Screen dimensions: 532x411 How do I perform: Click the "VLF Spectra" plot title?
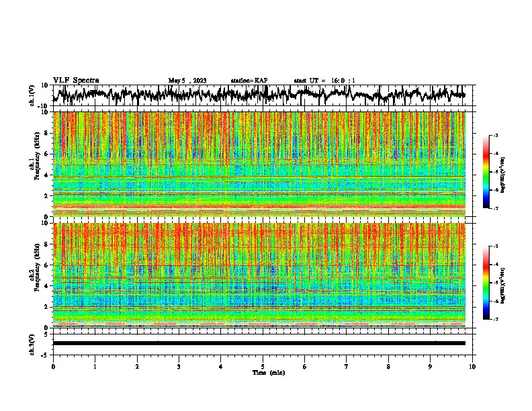point(76,81)
